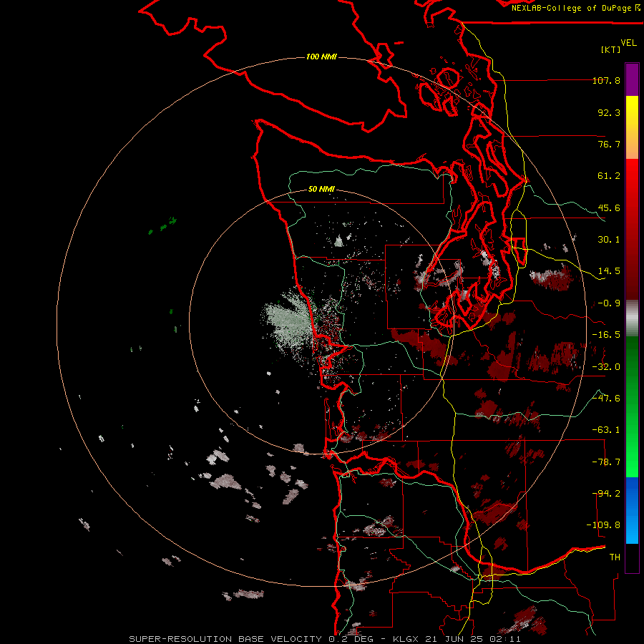
Task: Click the blue segment of the velocity color bar
Action: coord(632,510)
